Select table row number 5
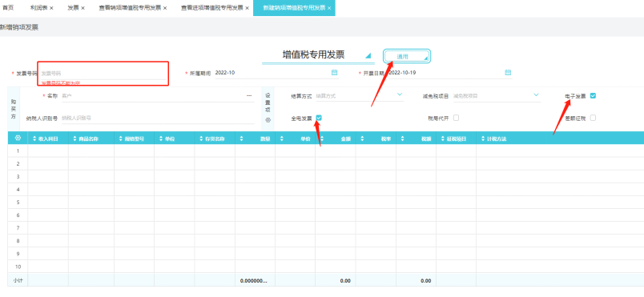Screen dimensions: 644x297 [18, 203]
